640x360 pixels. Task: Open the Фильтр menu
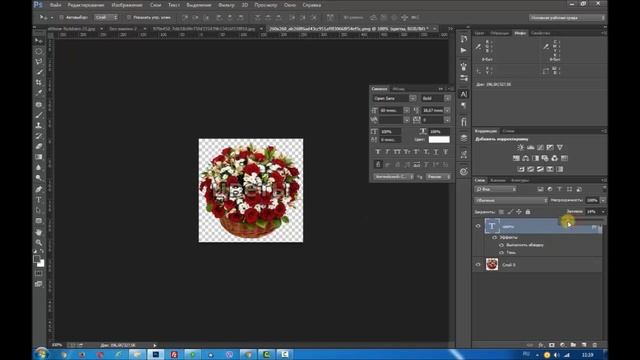pyautogui.click(x=226, y=5)
